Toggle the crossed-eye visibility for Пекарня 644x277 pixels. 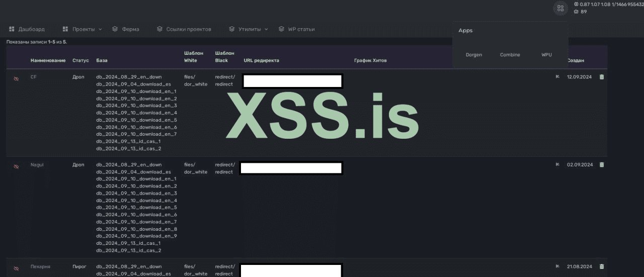(x=16, y=268)
